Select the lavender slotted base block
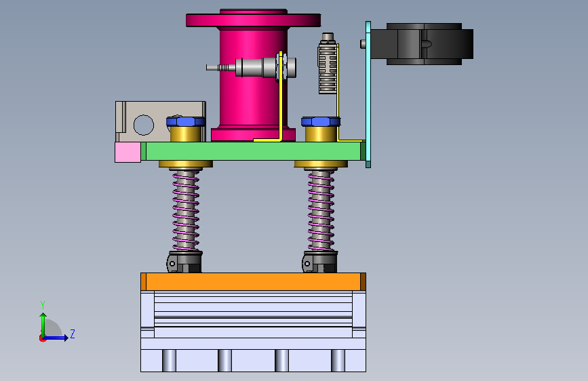This screenshot has width=588, height=381. click(253, 331)
